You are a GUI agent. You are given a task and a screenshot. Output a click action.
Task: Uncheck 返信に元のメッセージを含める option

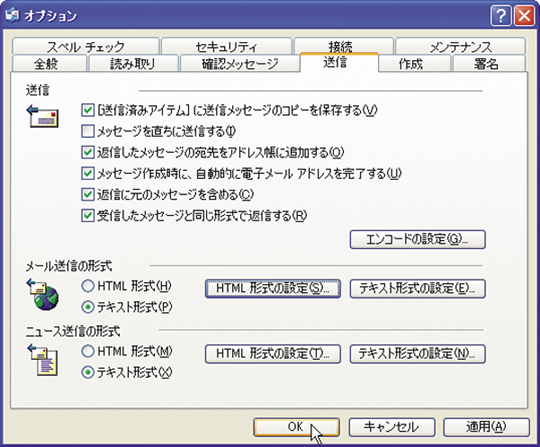click(x=87, y=194)
